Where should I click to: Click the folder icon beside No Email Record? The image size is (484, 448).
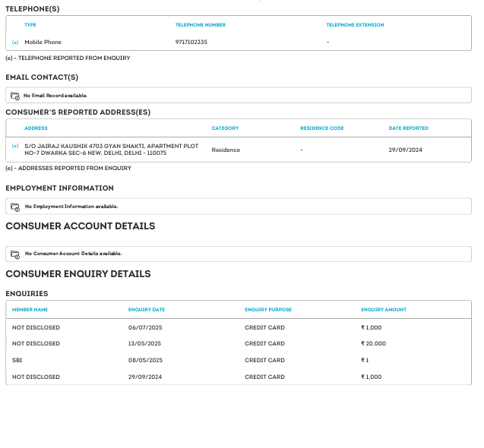pos(14,96)
